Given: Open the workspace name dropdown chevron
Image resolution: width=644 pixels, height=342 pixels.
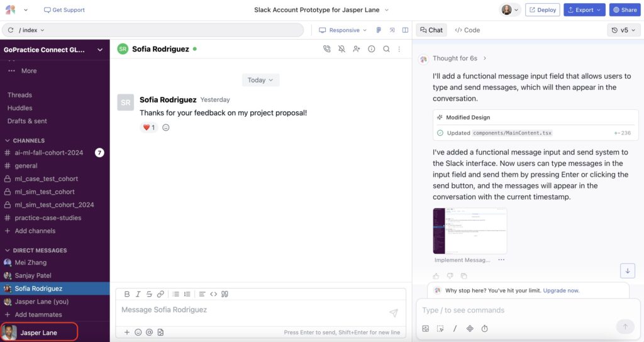Looking at the screenshot, I should (x=100, y=50).
